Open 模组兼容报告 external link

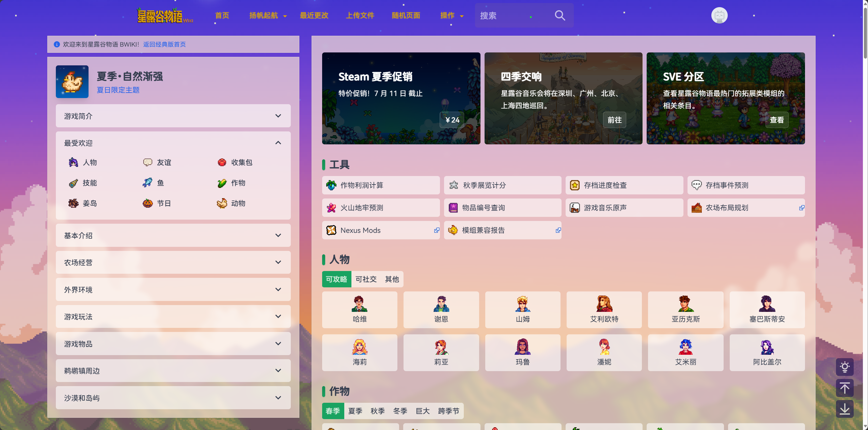click(x=503, y=230)
